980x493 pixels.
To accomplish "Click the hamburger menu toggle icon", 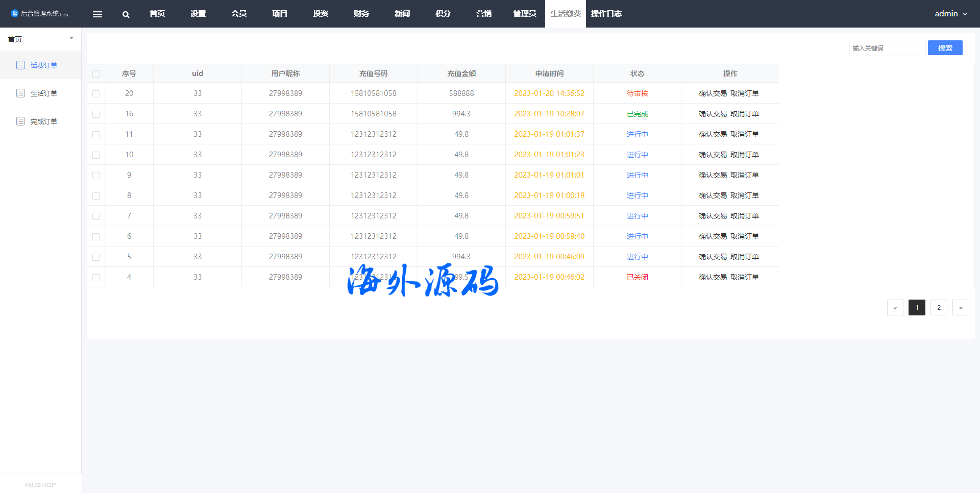I will coord(97,14).
